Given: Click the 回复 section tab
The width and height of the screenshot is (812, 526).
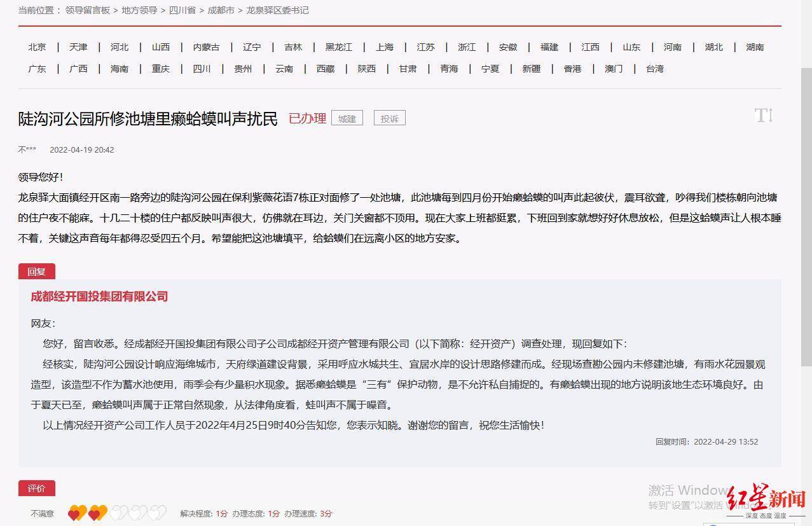Looking at the screenshot, I should click(37, 272).
